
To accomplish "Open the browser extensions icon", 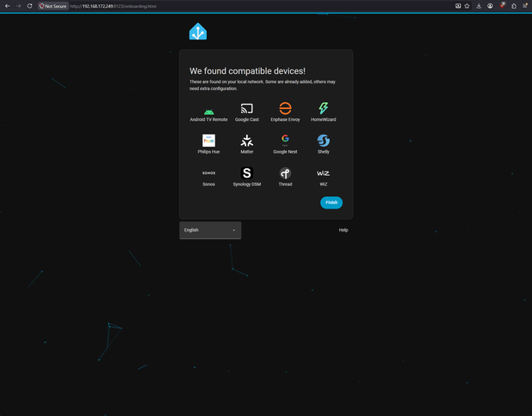I will click(514, 6).
